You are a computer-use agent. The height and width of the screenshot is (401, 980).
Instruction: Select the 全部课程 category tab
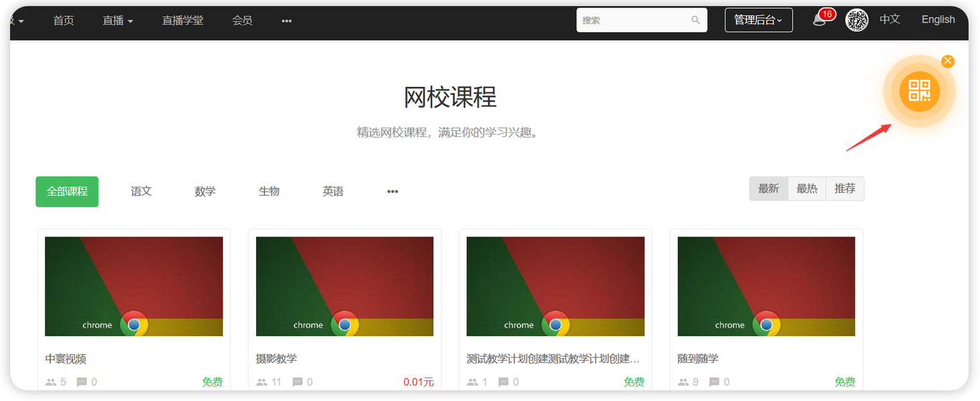coord(67,192)
